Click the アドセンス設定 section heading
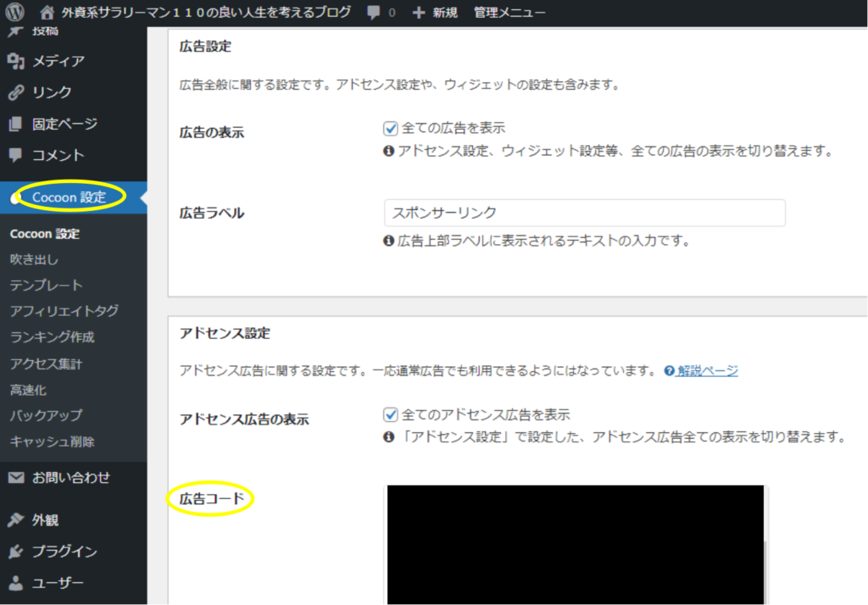The height and width of the screenshot is (605, 868). 225,333
